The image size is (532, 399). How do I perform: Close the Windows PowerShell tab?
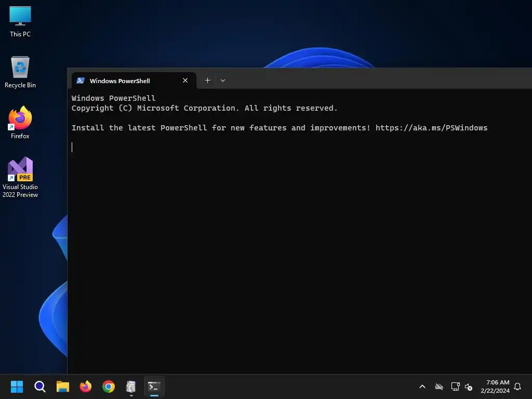coord(185,81)
